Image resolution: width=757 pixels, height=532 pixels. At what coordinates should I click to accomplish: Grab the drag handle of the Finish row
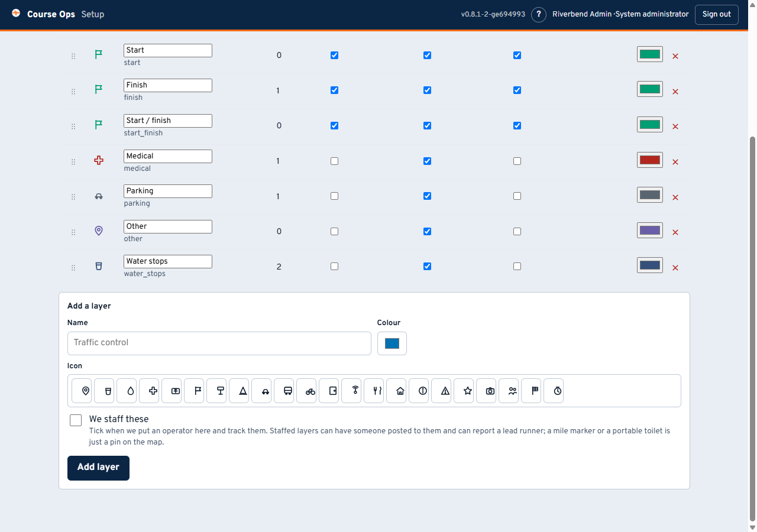click(x=73, y=92)
